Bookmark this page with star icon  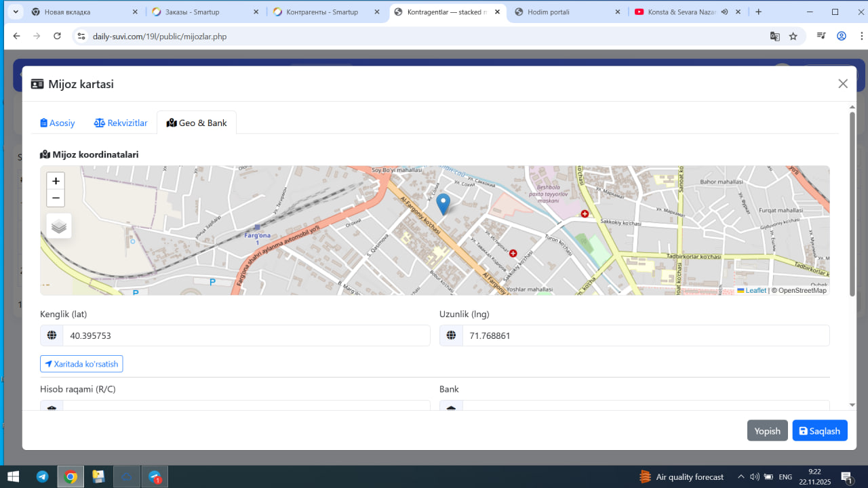coord(793,37)
